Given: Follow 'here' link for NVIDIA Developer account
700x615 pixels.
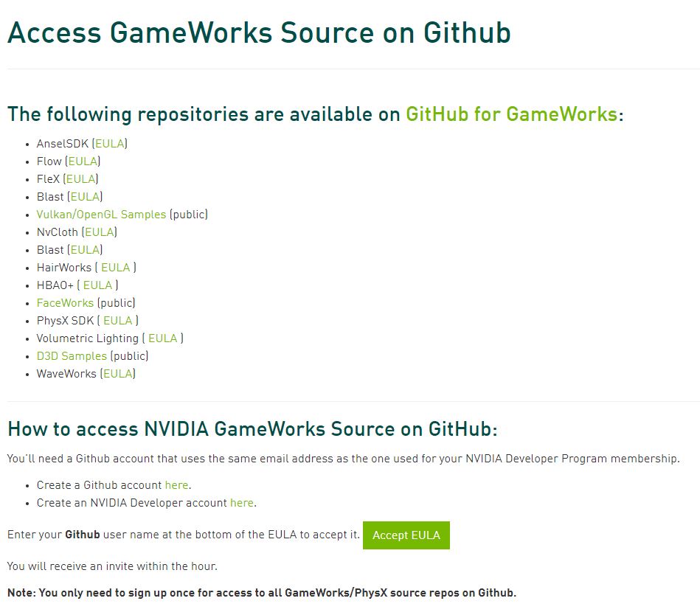Looking at the screenshot, I should coord(242,503).
